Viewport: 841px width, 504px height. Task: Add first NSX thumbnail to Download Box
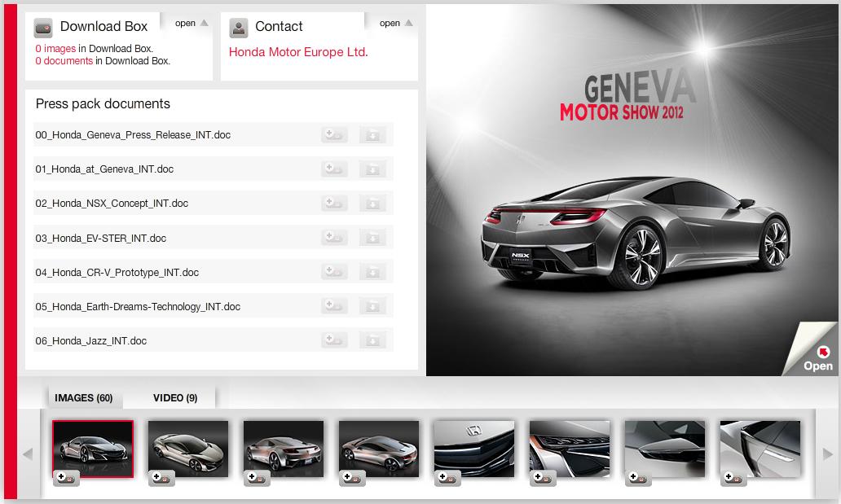click(x=66, y=479)
